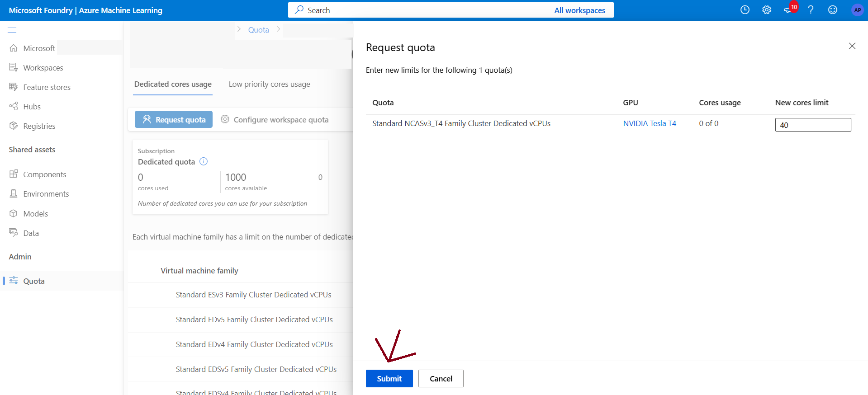Click the Quota column header in panel
Image resolution: width=868 pixels, height=395 pixels.
pos(383,103)
